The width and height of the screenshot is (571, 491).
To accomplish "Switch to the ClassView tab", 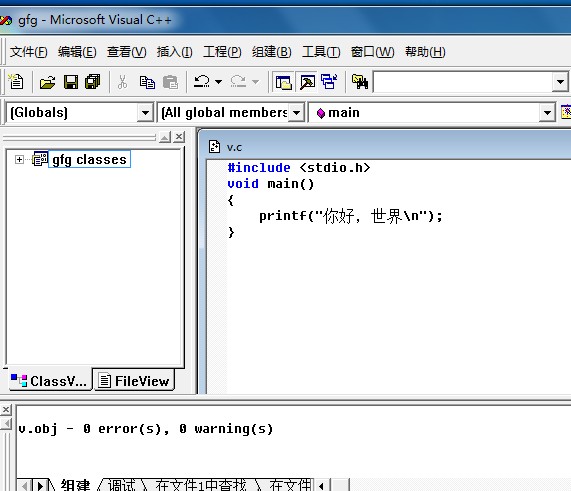I will click(x=50, y=381).
